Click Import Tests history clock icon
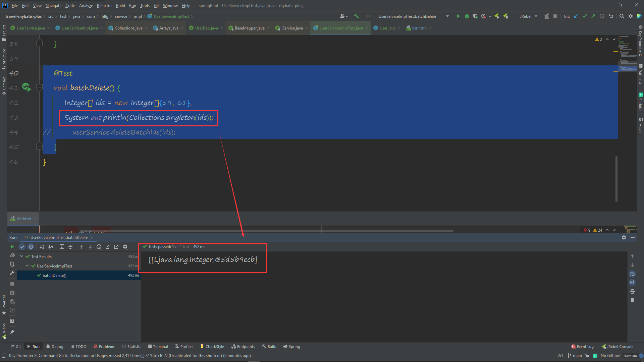 [99, 247]
